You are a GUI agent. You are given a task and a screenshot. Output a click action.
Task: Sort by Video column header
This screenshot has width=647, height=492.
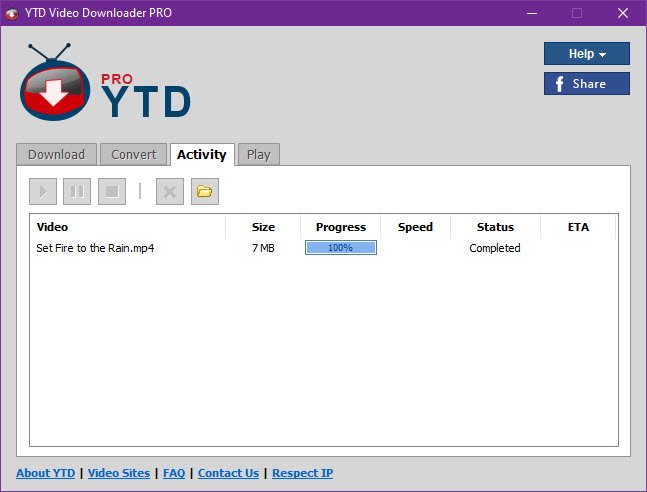(128, 227)
